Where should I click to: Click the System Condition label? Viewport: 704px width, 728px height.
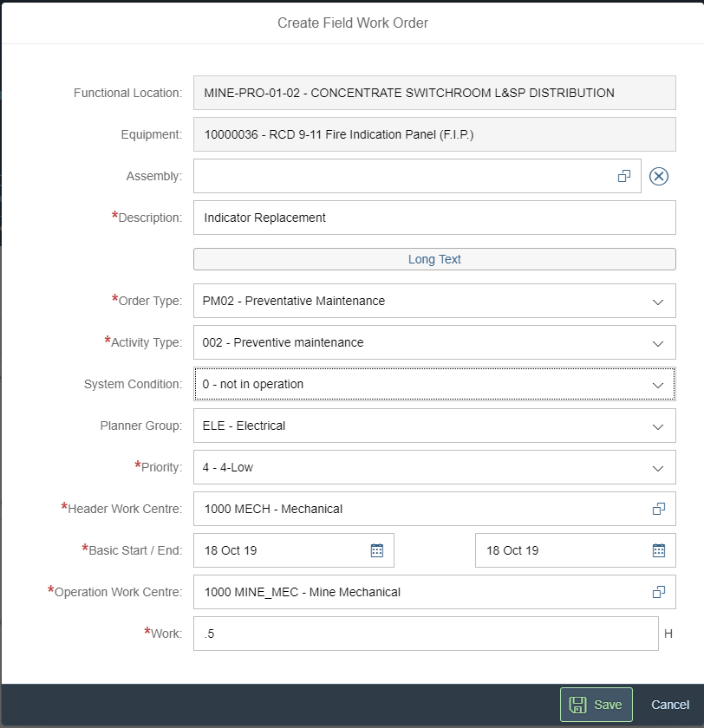133,384
